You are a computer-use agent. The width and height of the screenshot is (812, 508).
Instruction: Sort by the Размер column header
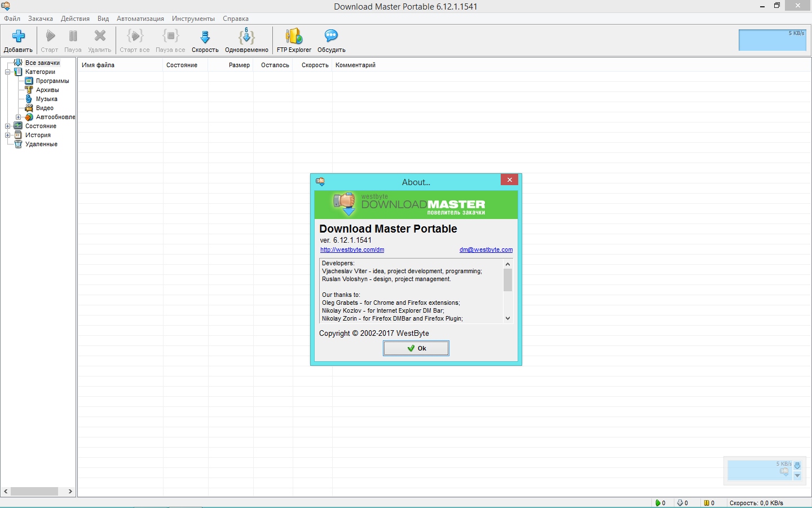(x=231, y=65)
